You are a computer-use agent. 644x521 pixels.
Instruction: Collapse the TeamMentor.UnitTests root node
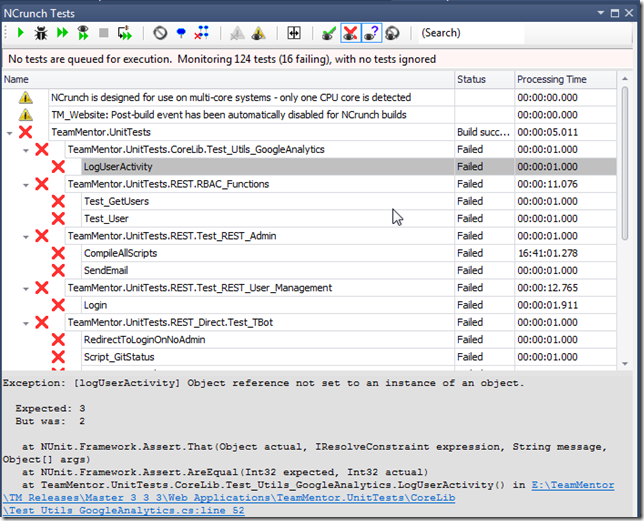10,132
